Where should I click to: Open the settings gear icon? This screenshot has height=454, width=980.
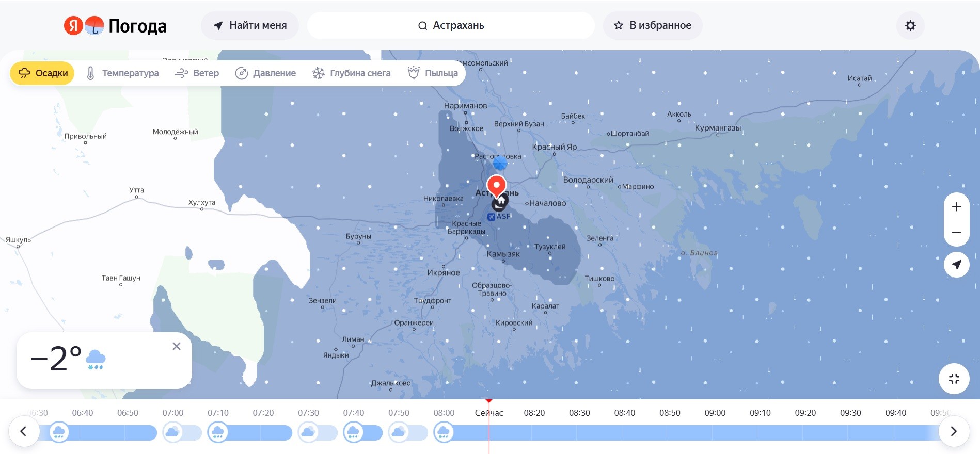tap(910, 26)
